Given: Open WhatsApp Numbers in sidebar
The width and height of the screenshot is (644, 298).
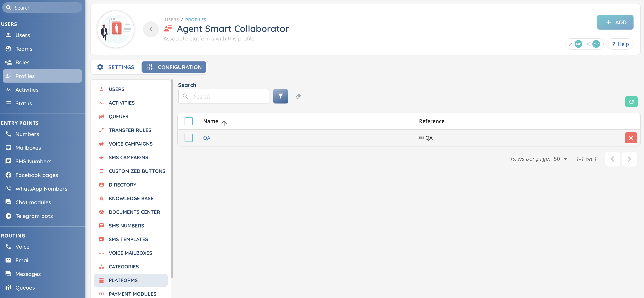Looking at the screenshot, I should tap(41, 189).
